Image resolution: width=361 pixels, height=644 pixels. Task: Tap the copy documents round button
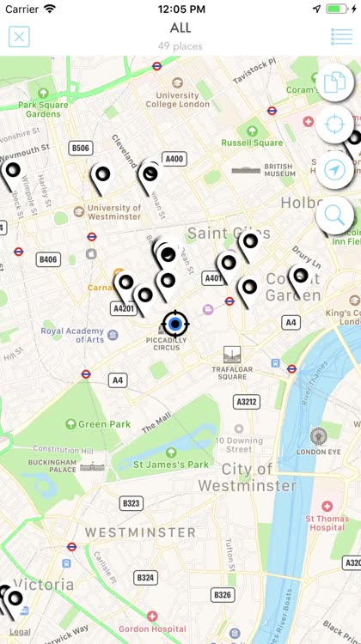(x=334, y=82)
